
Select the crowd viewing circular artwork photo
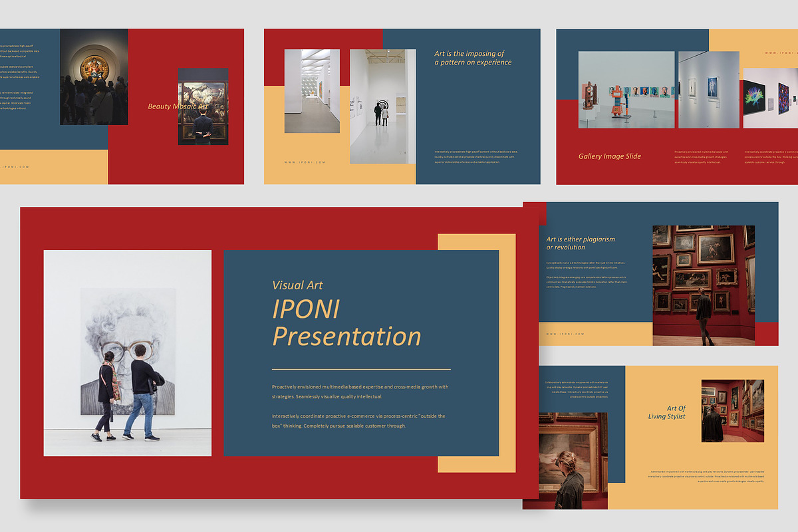coord(94,76)
